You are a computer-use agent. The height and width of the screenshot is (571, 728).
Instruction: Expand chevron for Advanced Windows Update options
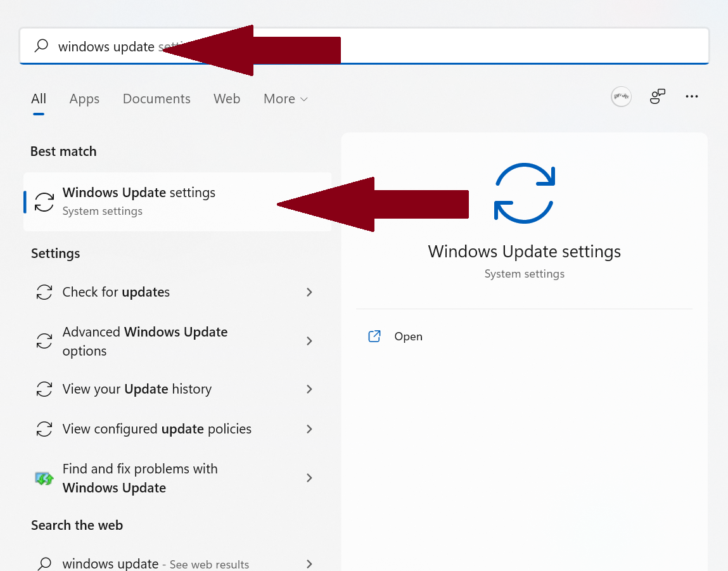click(309, 341)
